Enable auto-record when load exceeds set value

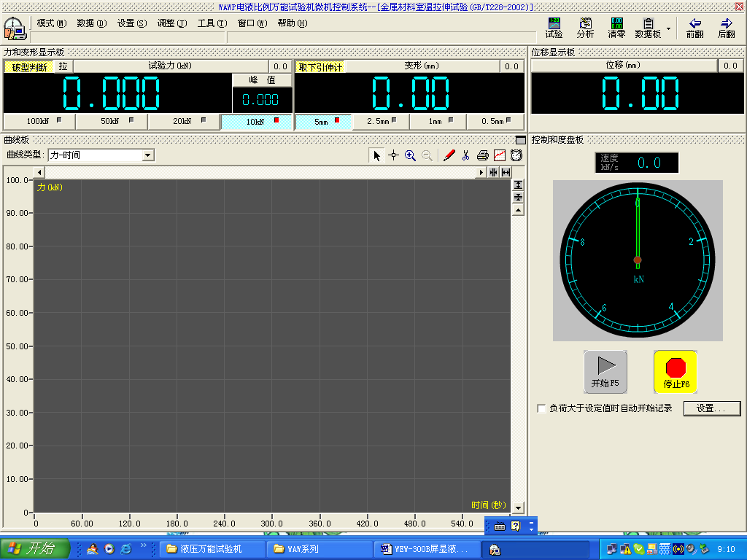pyautogui.click(x=541, y=408)
